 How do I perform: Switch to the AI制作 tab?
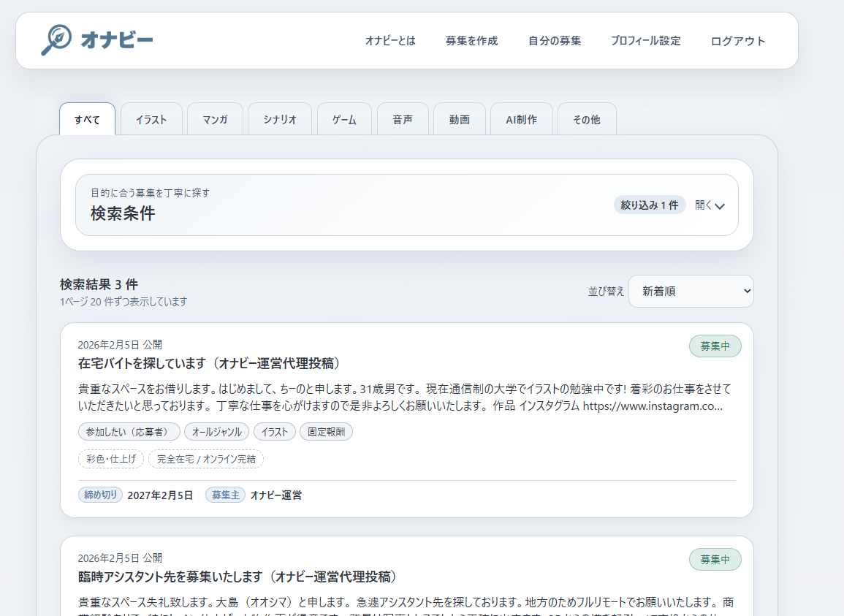tap(522, 120)
